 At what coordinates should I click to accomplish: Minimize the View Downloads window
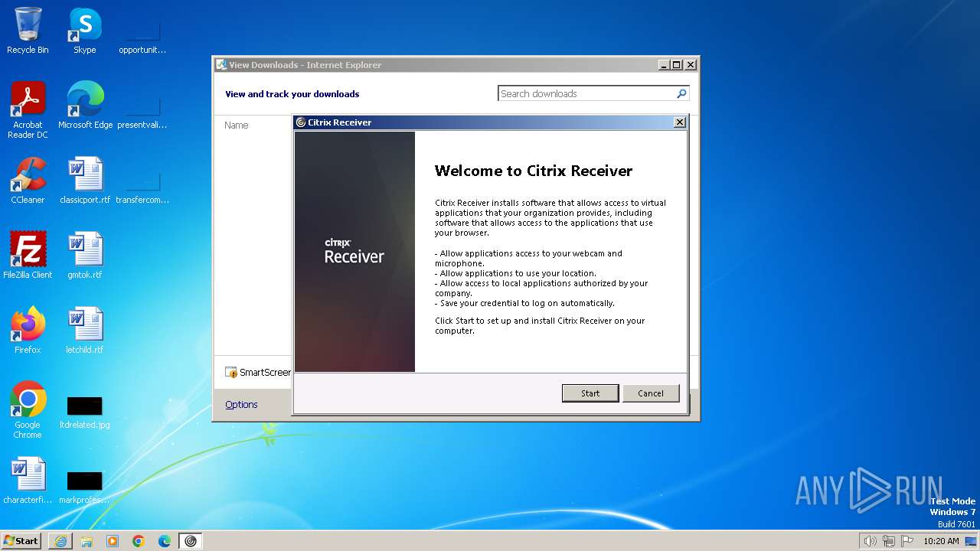click(664, 65)
